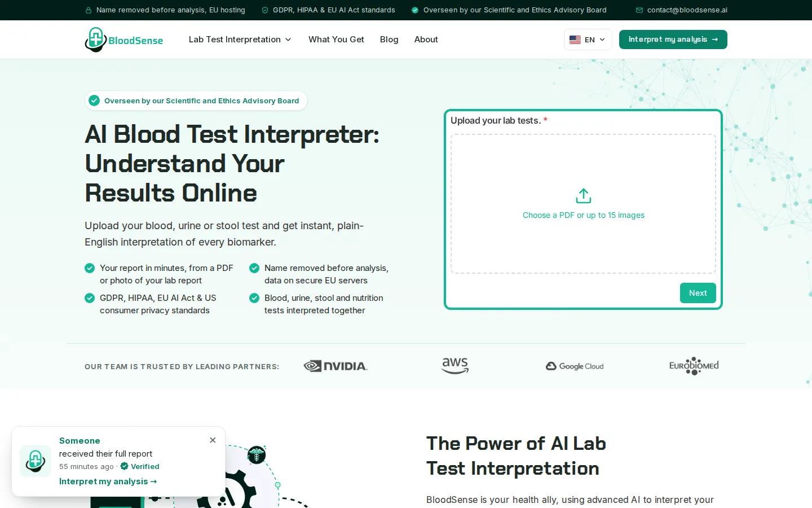Viewport: 812px width, 508px height.
Task: Click the shield icon beside GDPR, HIPAA standards
Action: pyautogui.click(x=265, y=10)
